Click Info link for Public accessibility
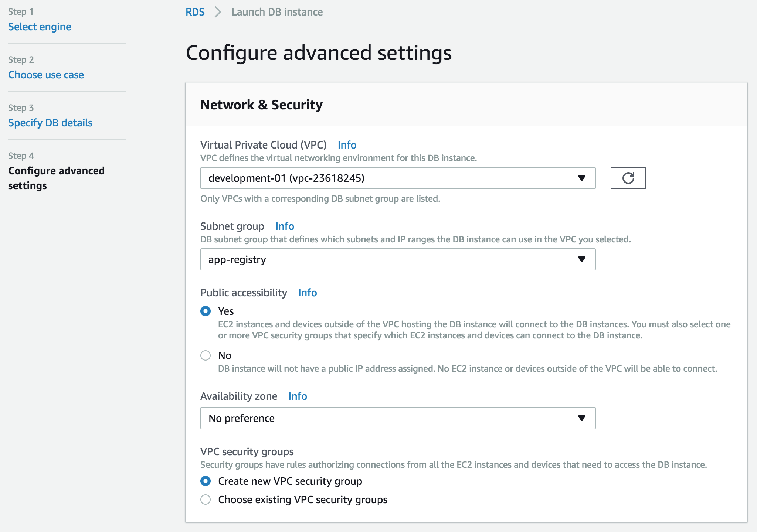The height and width of the screenshot is (532, 757). coord(307,293)
